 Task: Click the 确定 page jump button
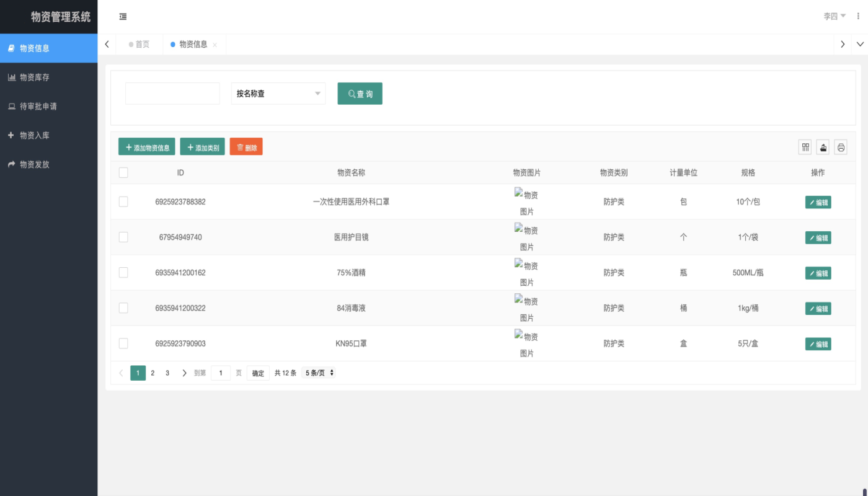click(x=258, y=373)
